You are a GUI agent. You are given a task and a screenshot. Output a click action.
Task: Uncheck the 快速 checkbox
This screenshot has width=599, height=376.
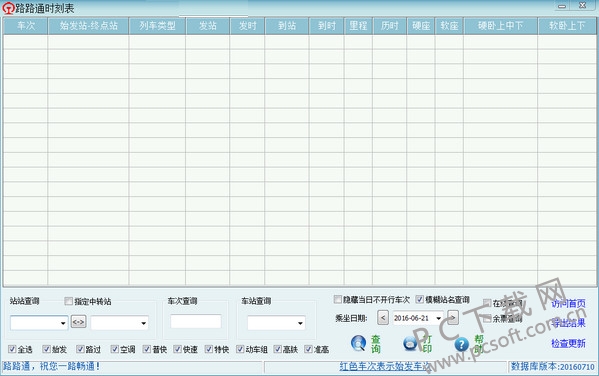177,349
